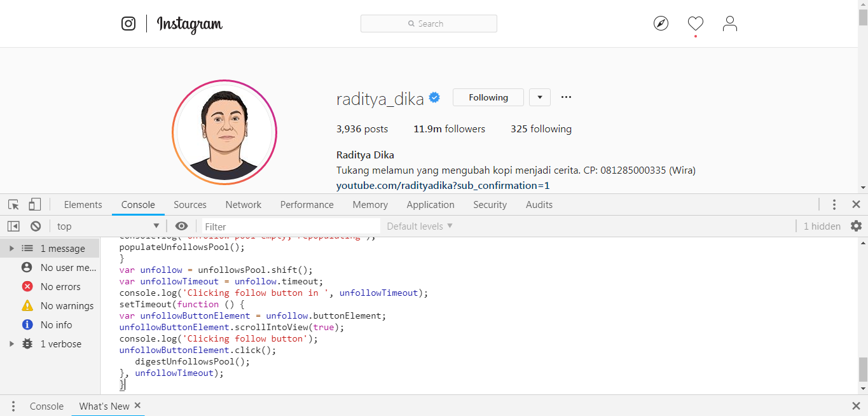Select the No info sidebar row
This screenshot has width=868, height=416.
pyautogui.click(x=50, y=324)
